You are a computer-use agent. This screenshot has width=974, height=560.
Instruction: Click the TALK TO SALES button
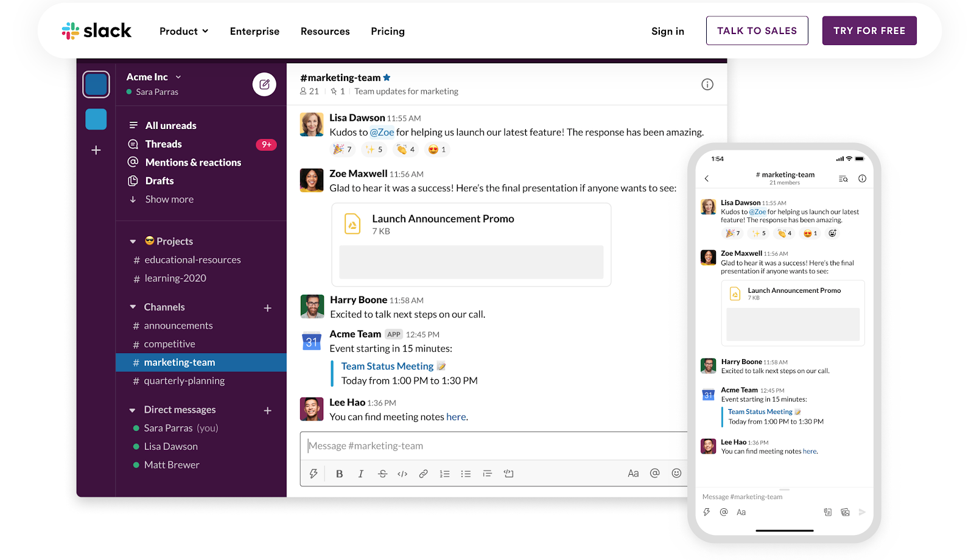757,30
